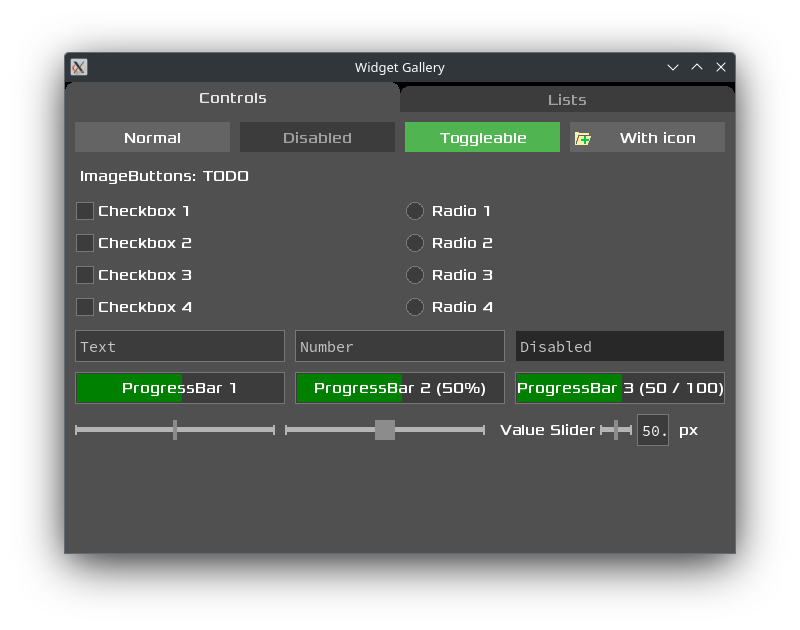Click the With icon button
Viewport: 800px width, 630px height.
[x=647, y=137]
